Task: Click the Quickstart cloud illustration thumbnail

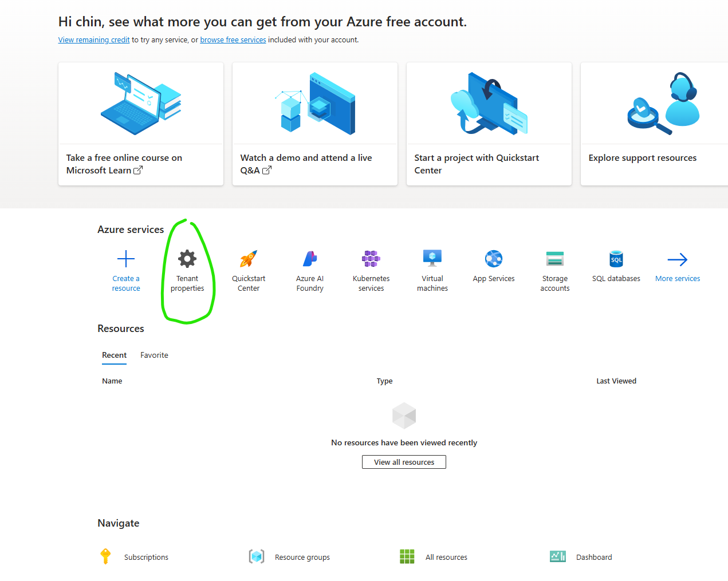Action: click(489, 104)
